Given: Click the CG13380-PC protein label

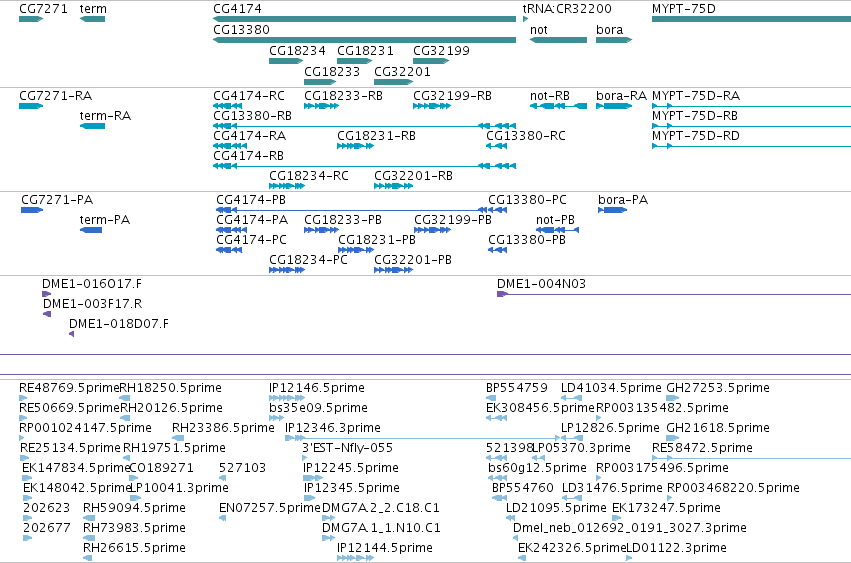Looking at the screenshot, I should tap(527, 200).
